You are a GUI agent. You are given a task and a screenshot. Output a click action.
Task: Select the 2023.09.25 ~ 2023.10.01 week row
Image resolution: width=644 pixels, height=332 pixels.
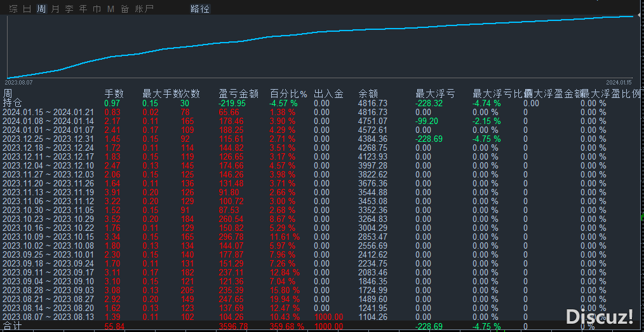point(48,254)
